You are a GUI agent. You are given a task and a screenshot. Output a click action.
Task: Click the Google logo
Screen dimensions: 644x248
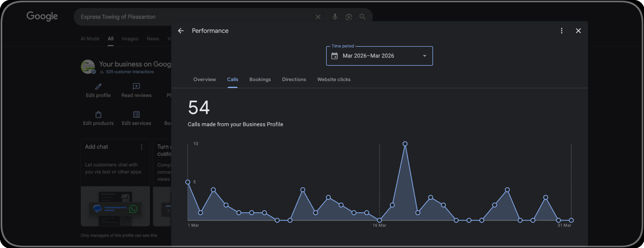click(42, 16)
